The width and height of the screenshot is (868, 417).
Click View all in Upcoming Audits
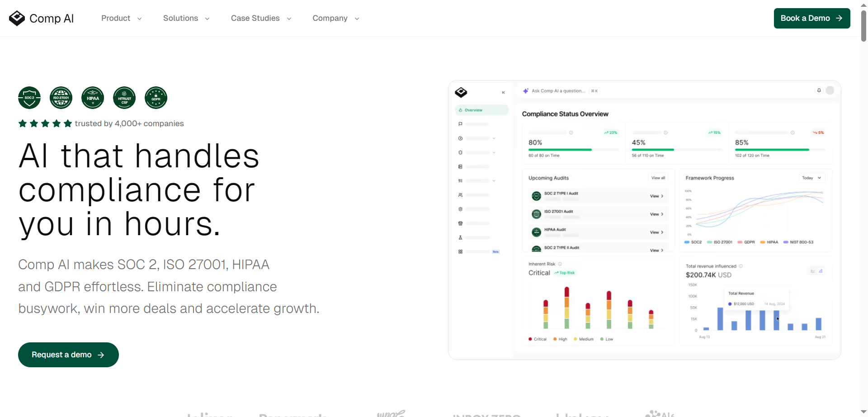pyautogui.click(x=658, y=178)
